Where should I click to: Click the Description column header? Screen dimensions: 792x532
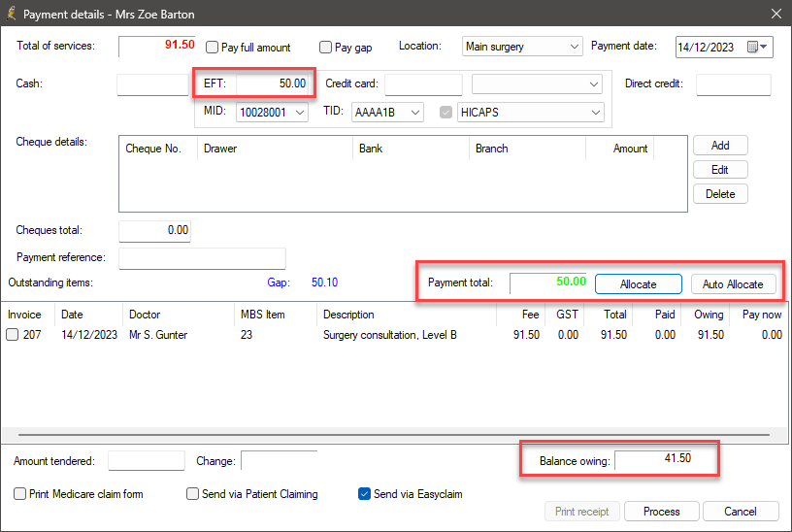pos(406,315)
